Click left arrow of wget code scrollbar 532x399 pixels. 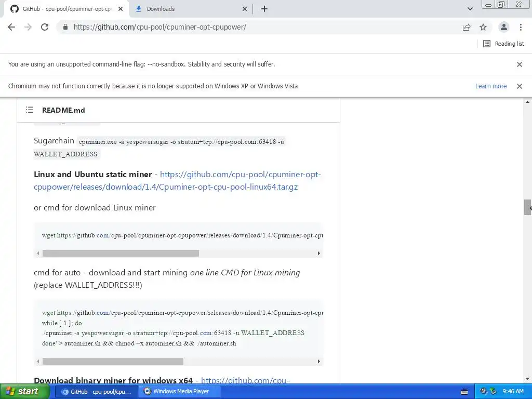(x=37, y=254)
